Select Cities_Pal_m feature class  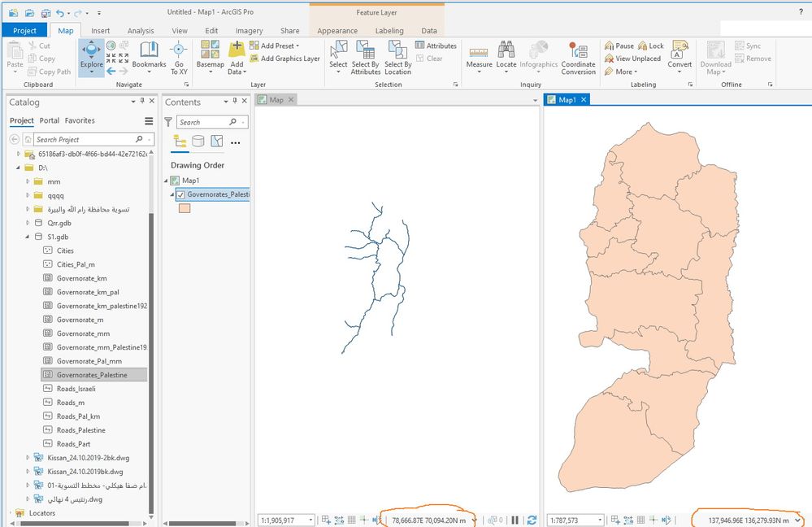(76, 264)
